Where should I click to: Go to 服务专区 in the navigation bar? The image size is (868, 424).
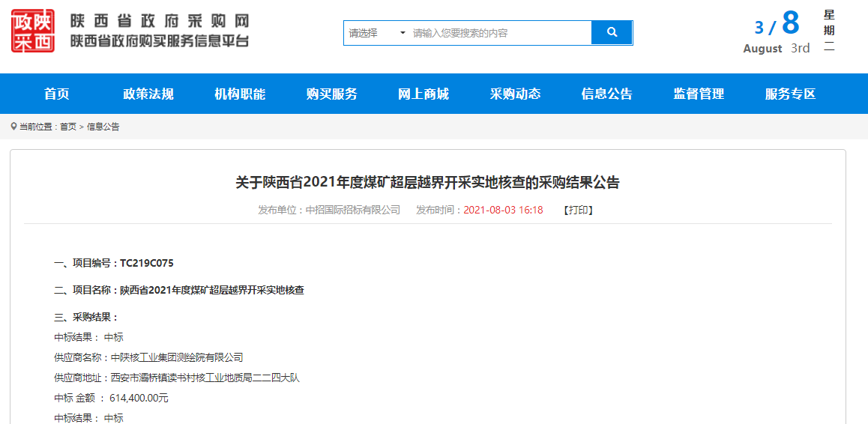(790, 94)
